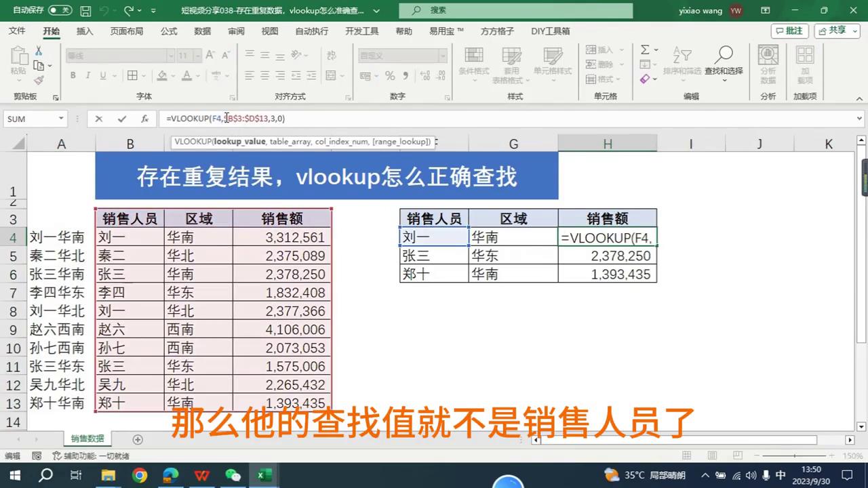Open the Borders icon in the Font group
Viewport: 868px width, 488px height.
[x=133, y=75]
